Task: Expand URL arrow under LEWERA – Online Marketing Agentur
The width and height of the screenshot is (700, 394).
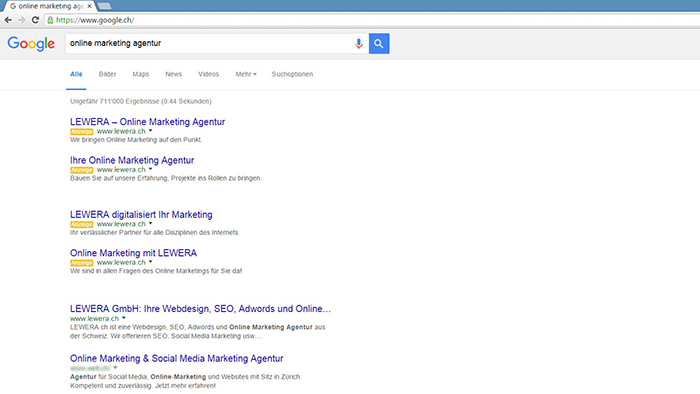Action: click(x=150, y=131)
